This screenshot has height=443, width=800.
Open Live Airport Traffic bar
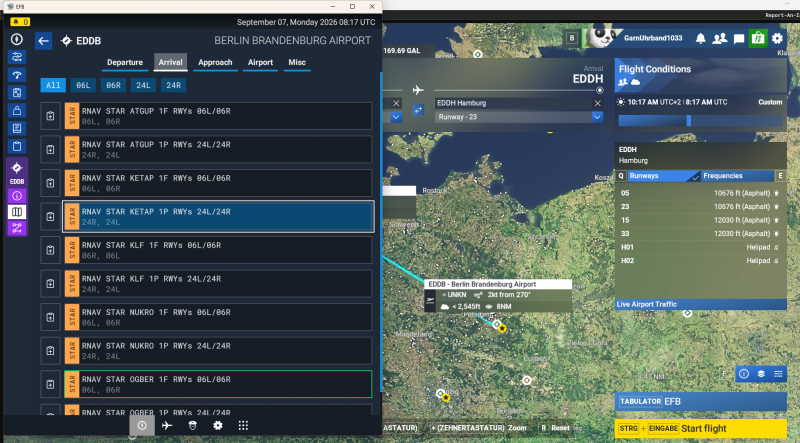pos(701,304)
